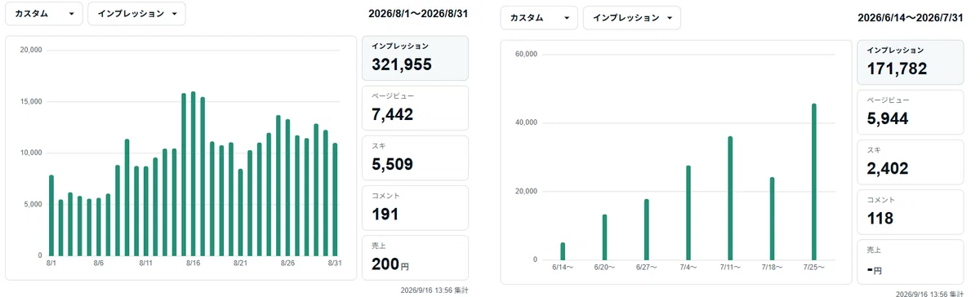This screenshot has width=980, height=297.
Task: Select the スキ 5,509 card
Action: [415, 157]
